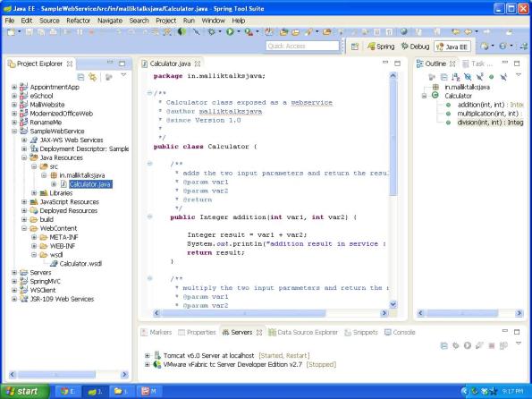This screenshot has width=532, height=399.
Task: Click the Save toolbar icon
Action: coord(30,32)
